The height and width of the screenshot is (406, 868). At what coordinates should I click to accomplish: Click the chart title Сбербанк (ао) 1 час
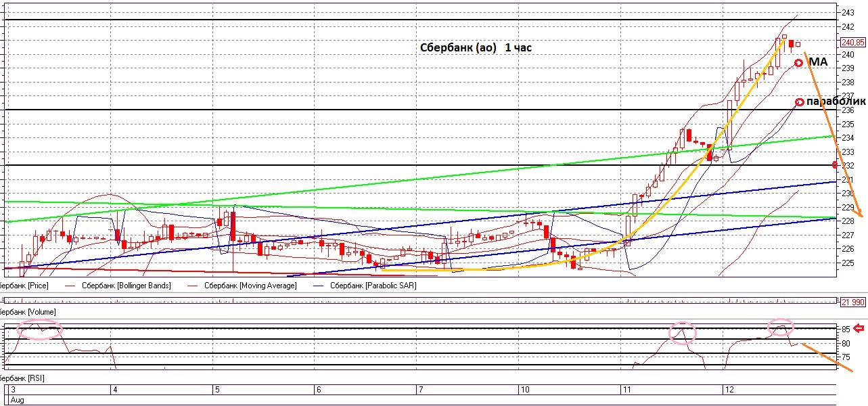(x=475, y=48)
